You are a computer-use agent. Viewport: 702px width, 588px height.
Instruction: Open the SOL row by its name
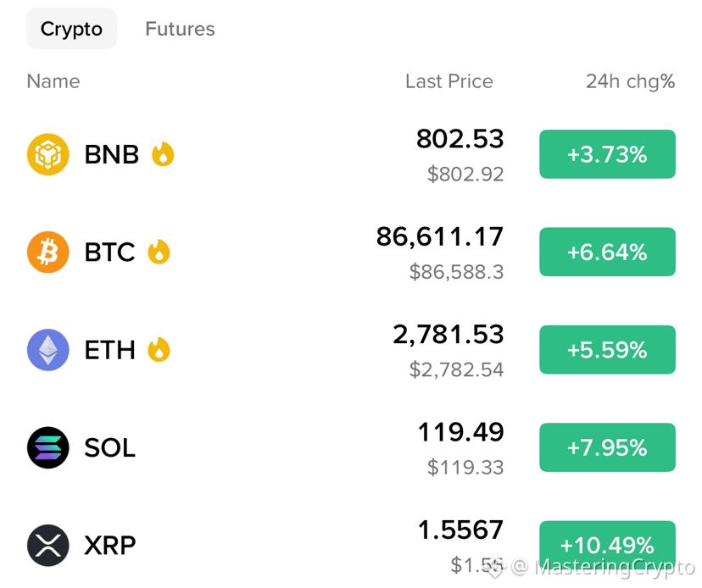109,447
